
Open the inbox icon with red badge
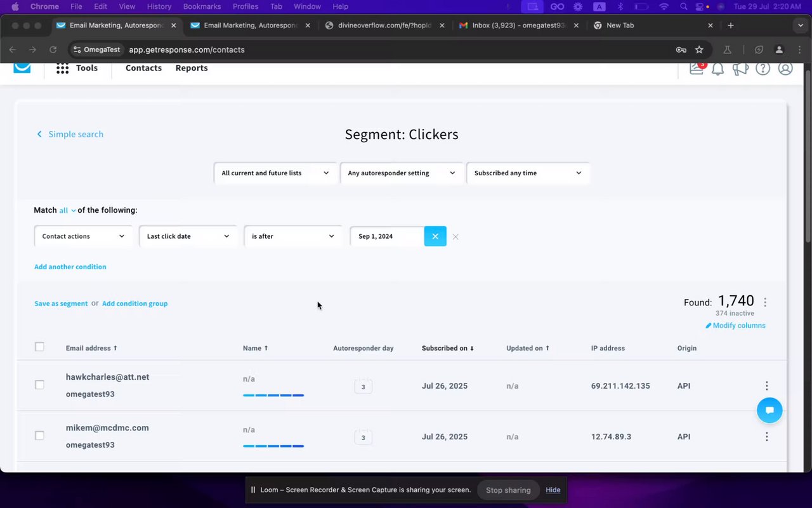(x=697, y=68)
